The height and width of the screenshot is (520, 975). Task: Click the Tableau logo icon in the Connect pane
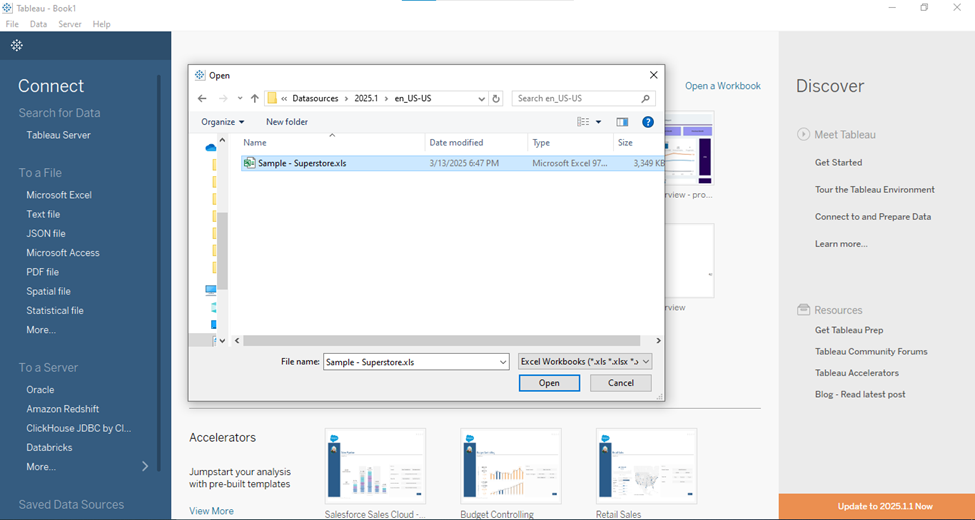coord(17,45)
